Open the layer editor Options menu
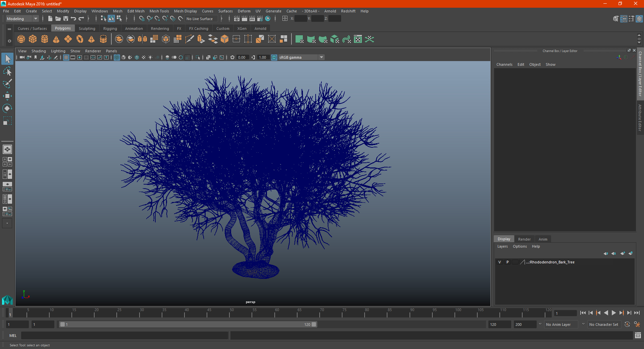Image resolution: width=644 pixels, height=349 pixels. pyautogui.click(x=520, y=246)
